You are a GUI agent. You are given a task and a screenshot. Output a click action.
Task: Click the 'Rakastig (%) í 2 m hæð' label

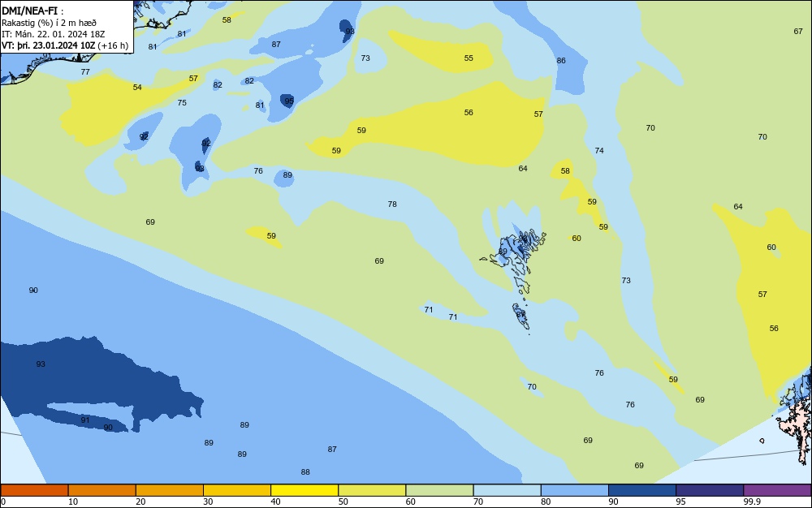pos(49,23)
